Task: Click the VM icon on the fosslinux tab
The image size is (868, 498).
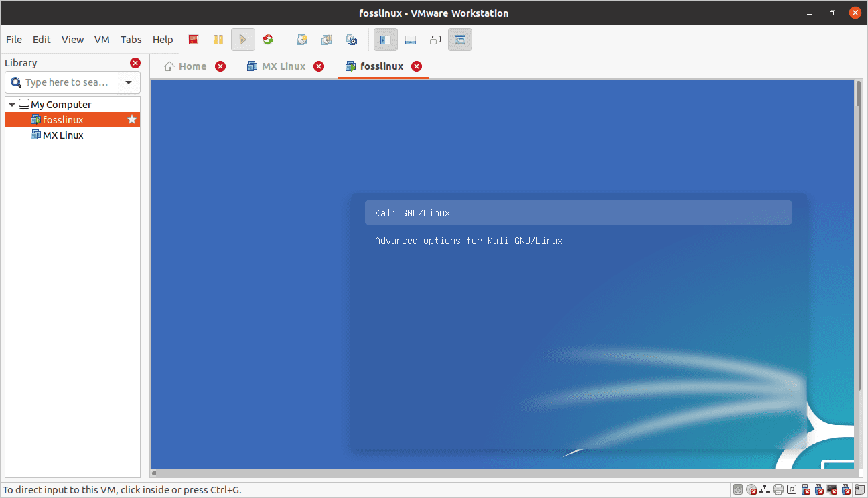Action: (350, 66)
